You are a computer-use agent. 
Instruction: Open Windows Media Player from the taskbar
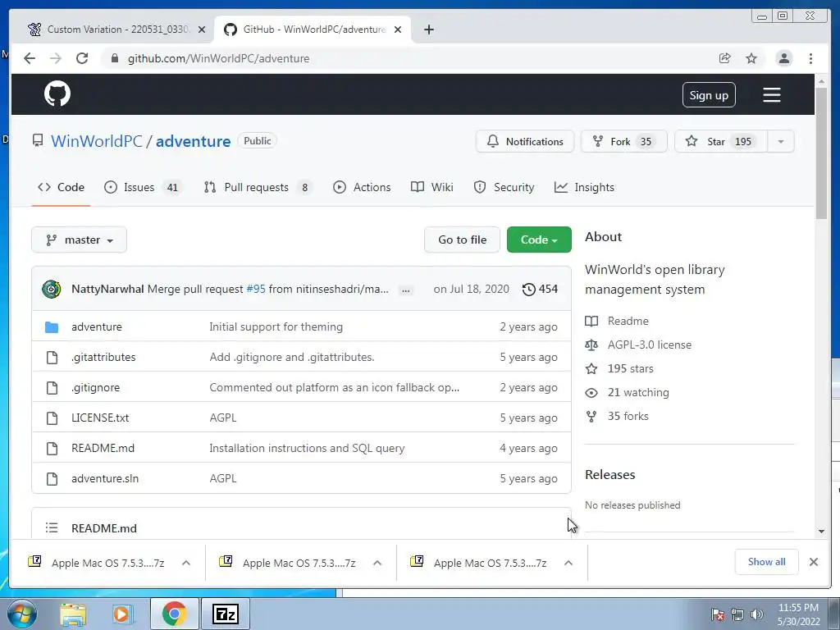pyautogui.click(x=122, y=614)
